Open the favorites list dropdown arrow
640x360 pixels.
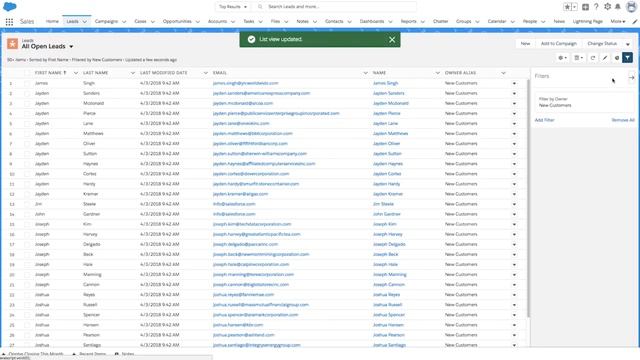575,7
